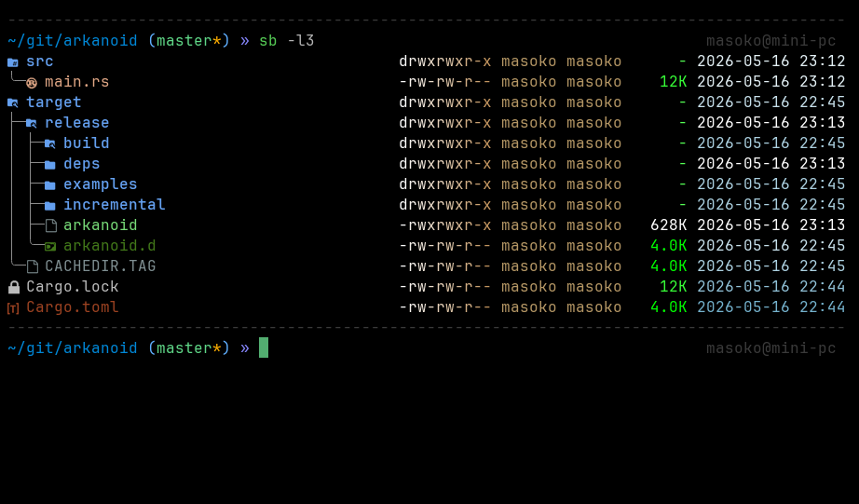Click the 'sb -l3' command text
The width and height of the screenshot is (859, 504).
point(287,41)
